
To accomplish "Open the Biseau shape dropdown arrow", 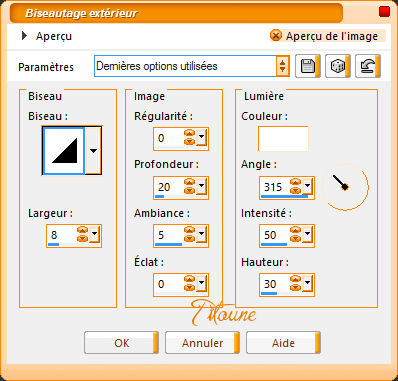I will coord(93,151).
